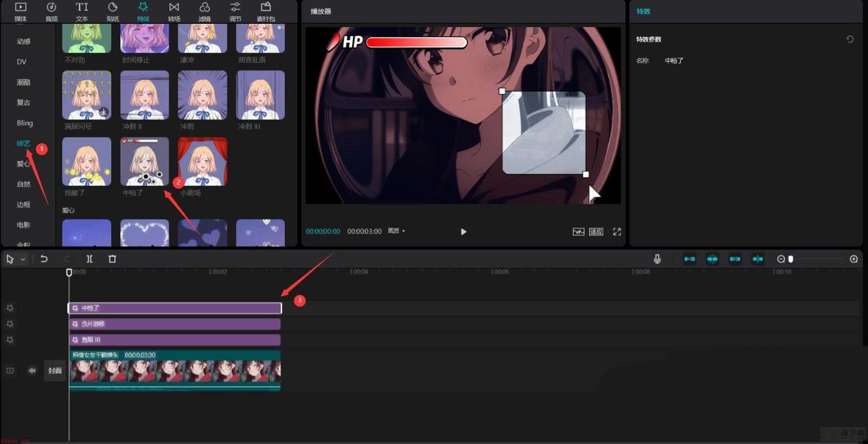This screenshot has width=868, height=444.
Task: Open the 滤镜 filters tab
Action: point(205,11)
